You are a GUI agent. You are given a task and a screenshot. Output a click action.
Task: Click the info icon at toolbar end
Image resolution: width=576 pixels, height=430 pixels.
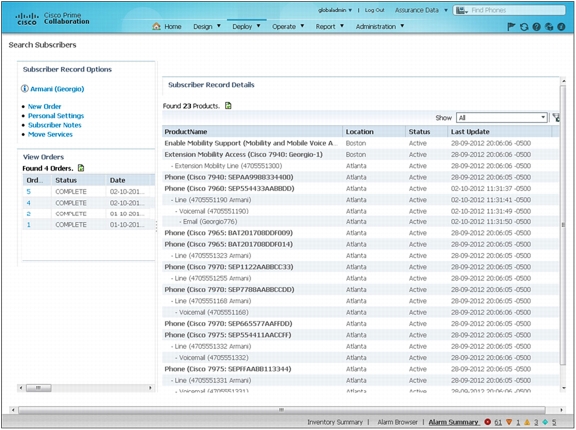click(x=561, y=27)
